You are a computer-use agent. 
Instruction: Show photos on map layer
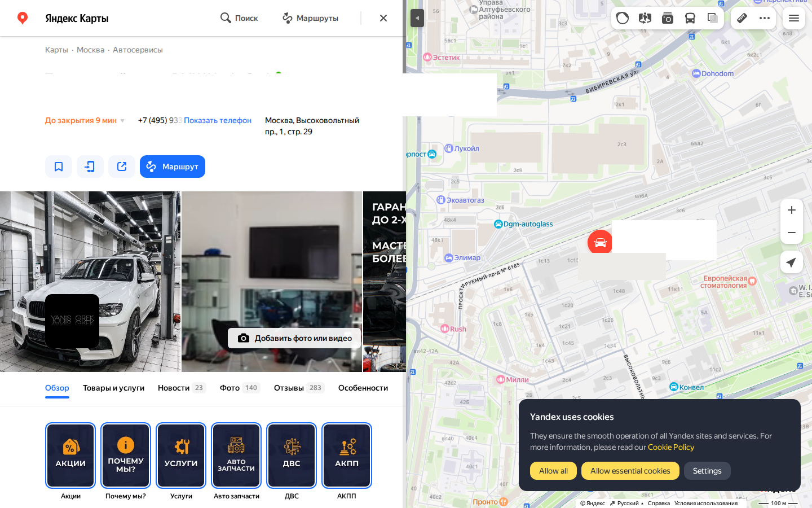click(x=668, y=18)
